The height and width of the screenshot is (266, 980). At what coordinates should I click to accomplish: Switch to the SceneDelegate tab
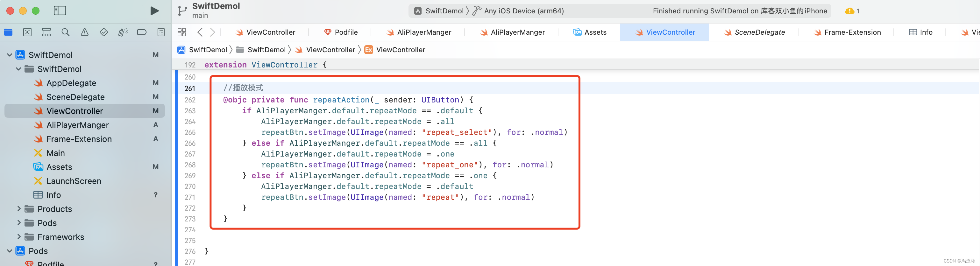pos(754,32)
